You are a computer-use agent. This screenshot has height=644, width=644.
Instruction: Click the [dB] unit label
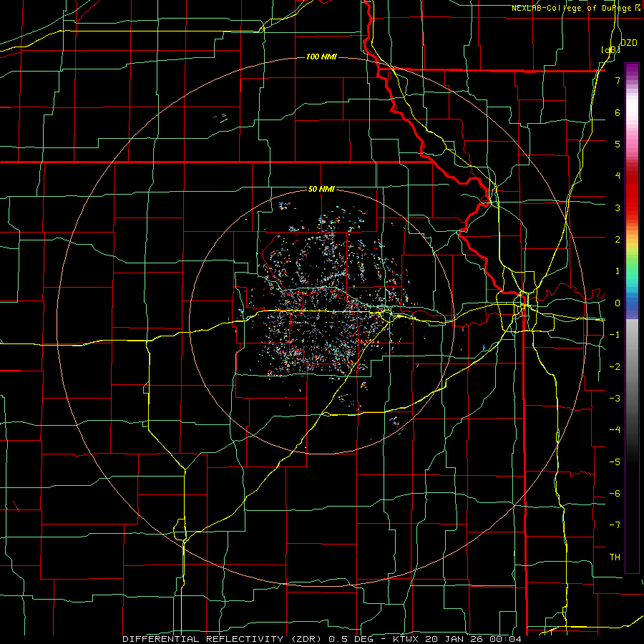610,49
